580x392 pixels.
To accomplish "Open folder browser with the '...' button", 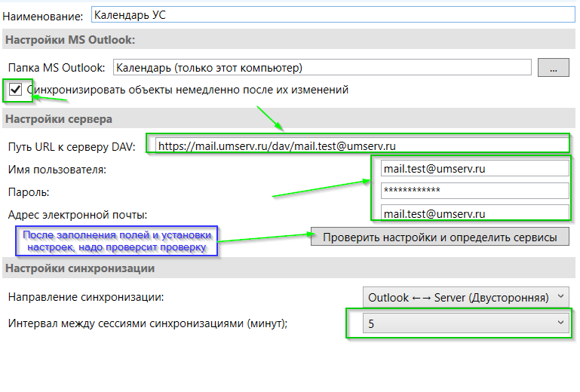I will [553, 68].
